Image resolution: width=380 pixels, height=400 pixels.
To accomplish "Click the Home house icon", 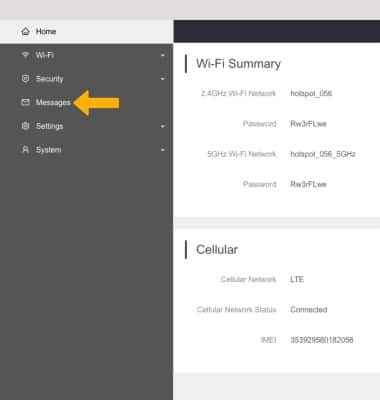I will (25, 31).
